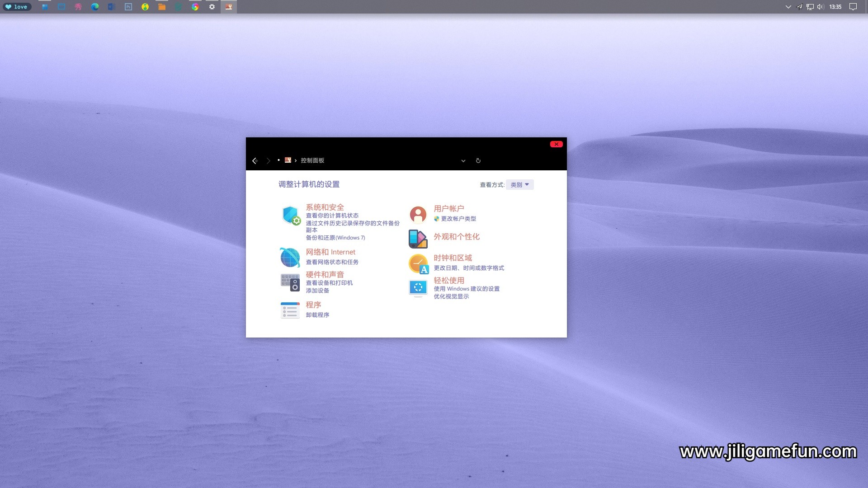
Task: Launch Microsoft Edge from the taskbar
Action: [x=95, y=7]
